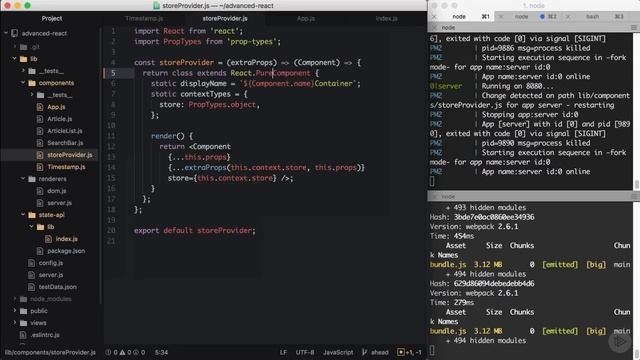Expand the views folder
Screen dimensions: 640x360
coord(15,323)
